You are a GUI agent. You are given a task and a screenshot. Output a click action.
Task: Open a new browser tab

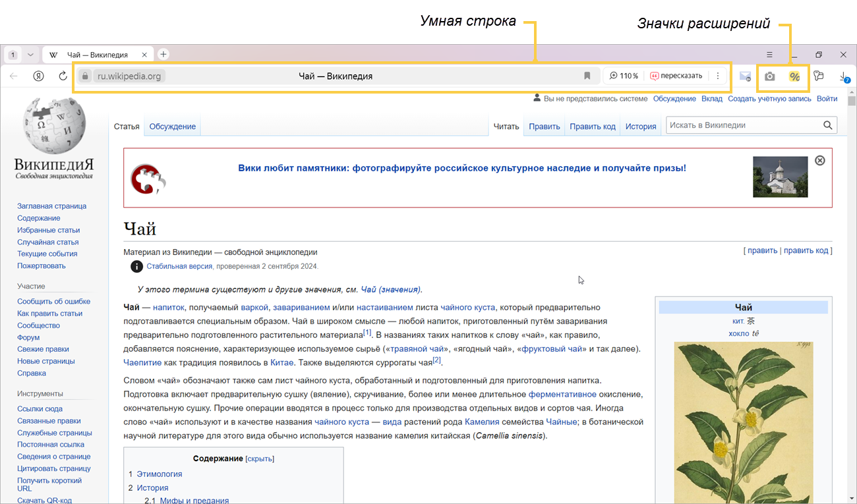coord(163,55)
